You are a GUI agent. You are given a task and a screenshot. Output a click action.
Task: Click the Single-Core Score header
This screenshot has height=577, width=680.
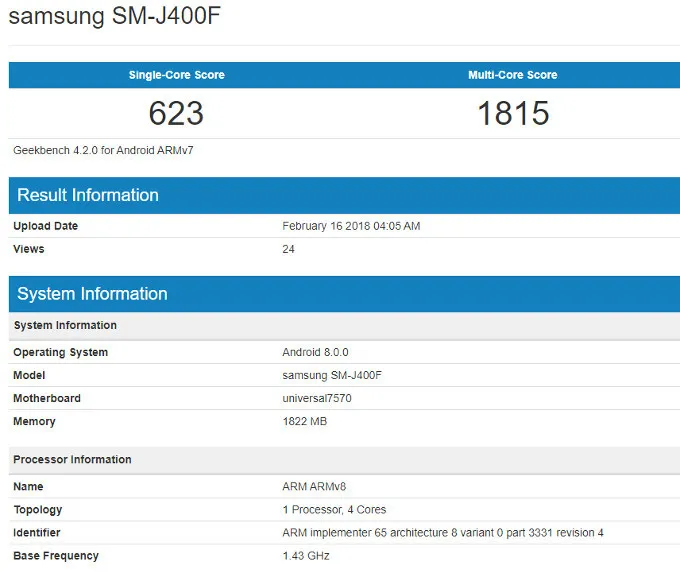pos(176,75)
